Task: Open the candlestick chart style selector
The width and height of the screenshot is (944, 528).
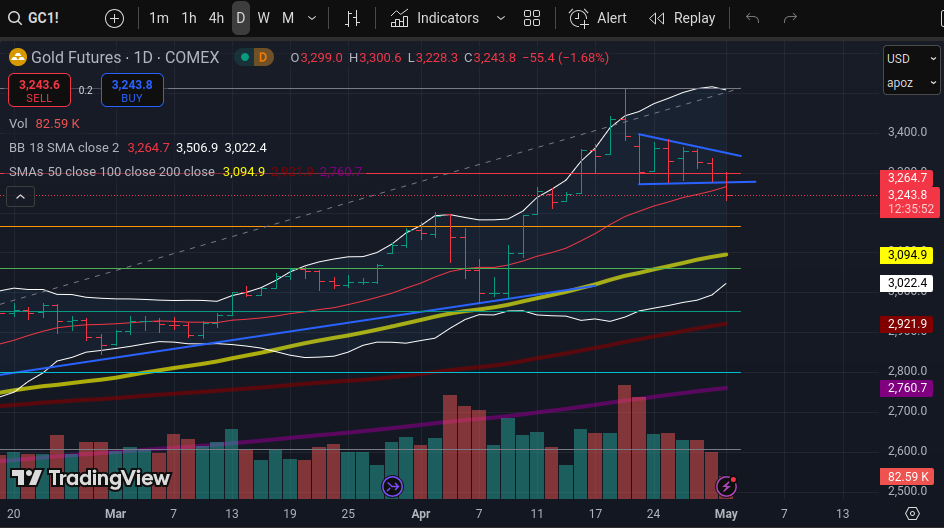Action: (352, 18)
